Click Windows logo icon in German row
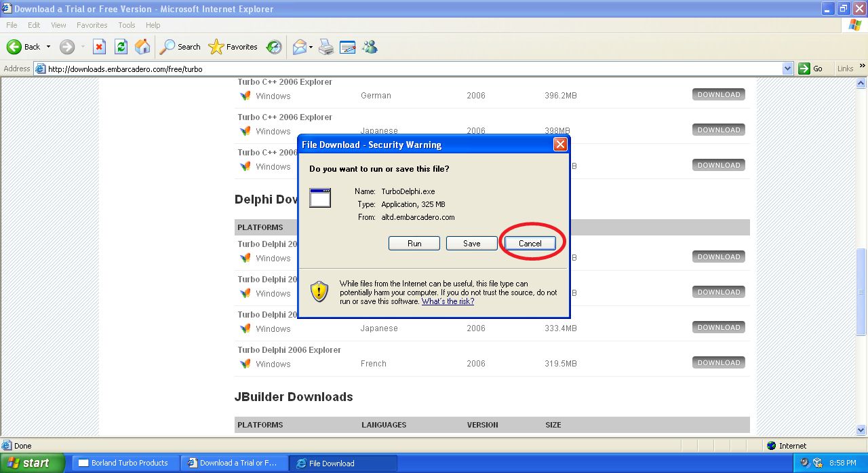Image resolution: width=868 pixels, height=473 pixels. pos(245,96)
